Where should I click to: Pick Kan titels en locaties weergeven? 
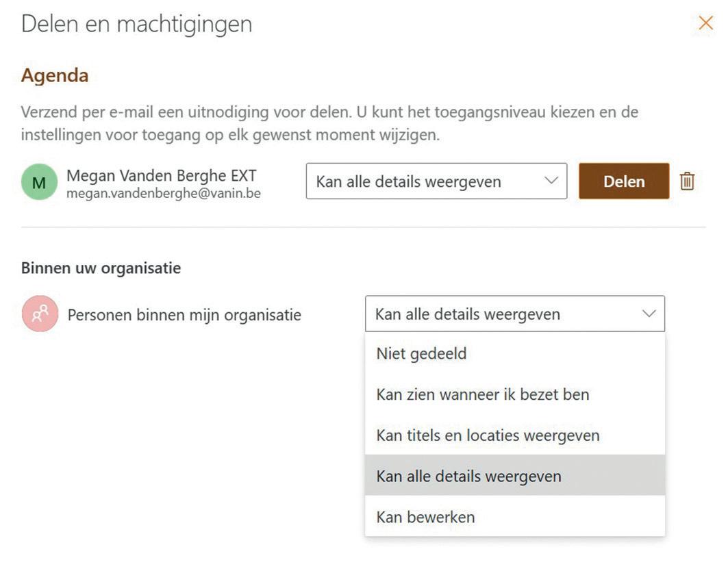tap(488, 435)
